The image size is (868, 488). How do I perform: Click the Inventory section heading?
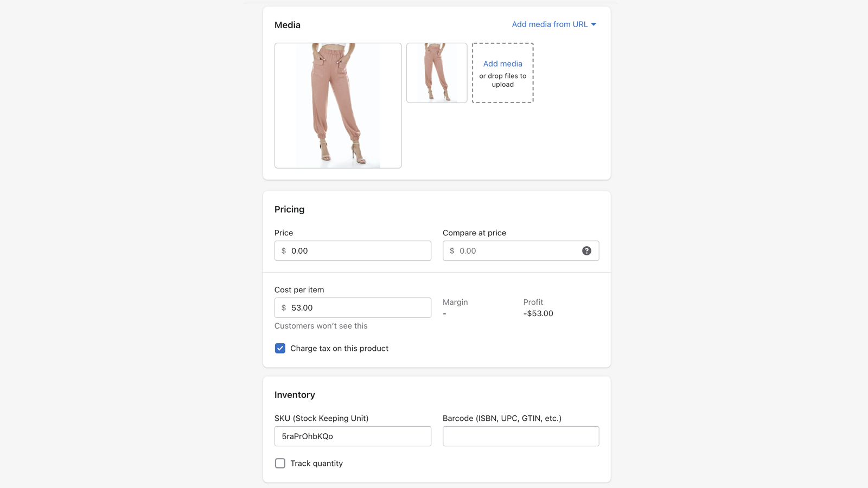click(295, 395)
